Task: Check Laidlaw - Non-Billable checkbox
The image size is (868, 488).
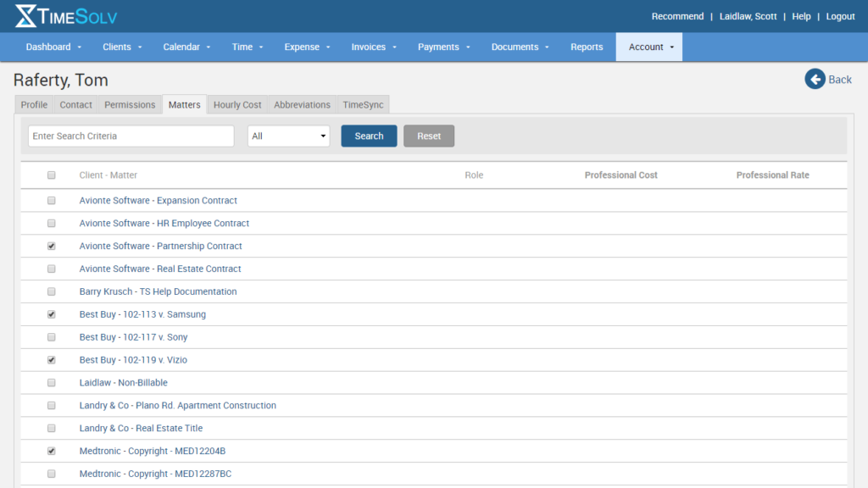Action: coord(52,382)
